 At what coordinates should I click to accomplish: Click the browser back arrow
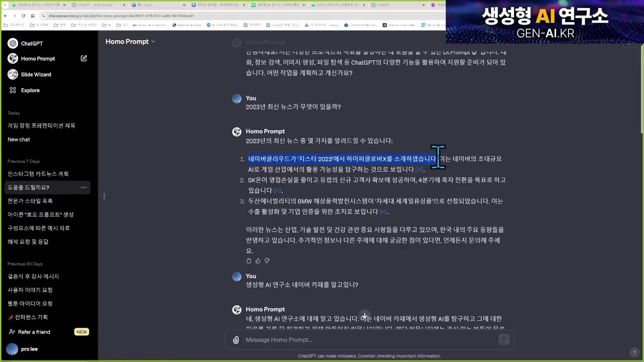point(6,16)
